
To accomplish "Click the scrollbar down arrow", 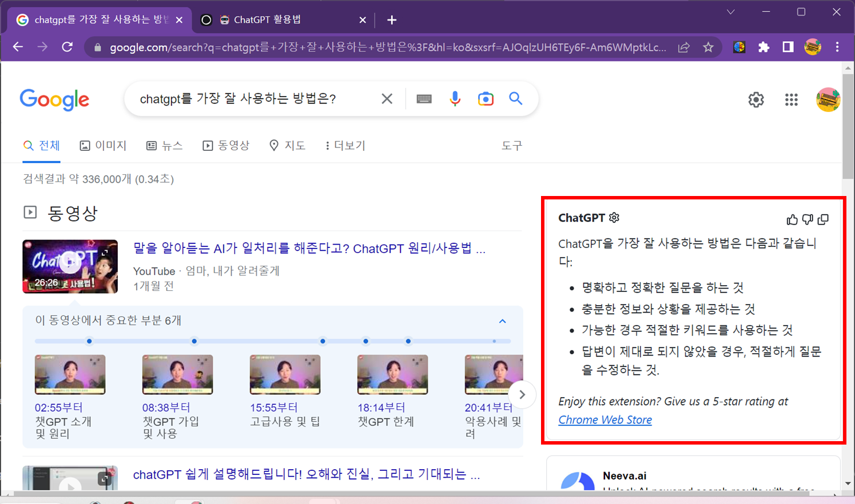I will [x=848, y=483].
